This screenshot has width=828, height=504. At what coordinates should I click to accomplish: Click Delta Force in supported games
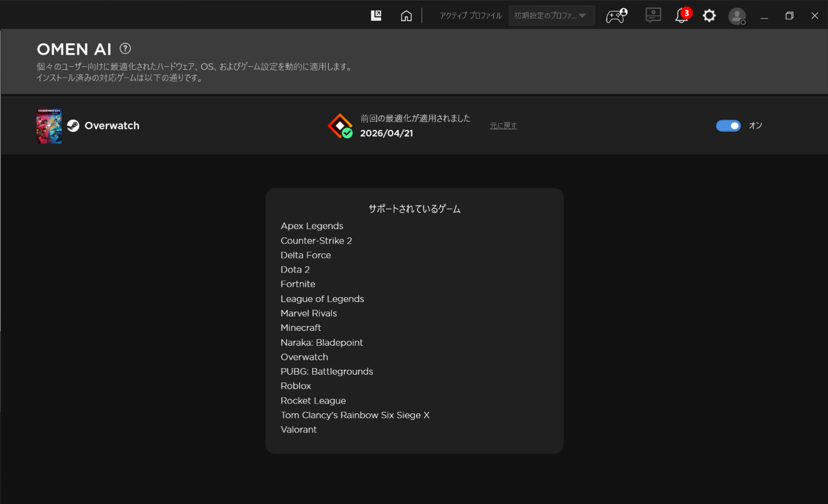tap(306, 255)
